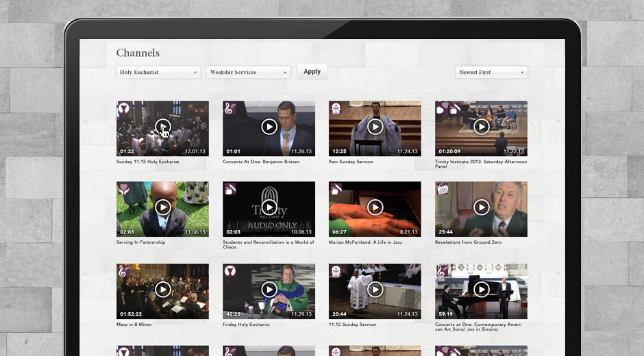Screen dimensions: 644x356
Task: Open the Holy Eucharist dropdown
Action: click(x=158, y=73)
